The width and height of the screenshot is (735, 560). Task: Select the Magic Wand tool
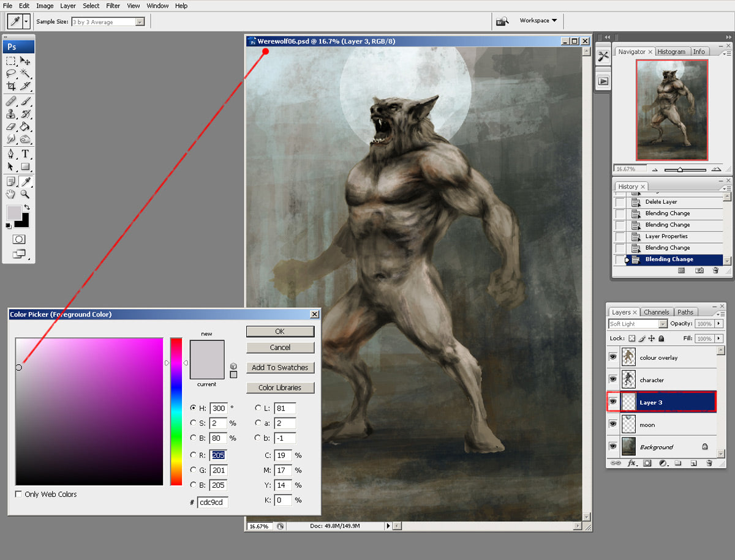pyautogui.click(x=25, y=73)
